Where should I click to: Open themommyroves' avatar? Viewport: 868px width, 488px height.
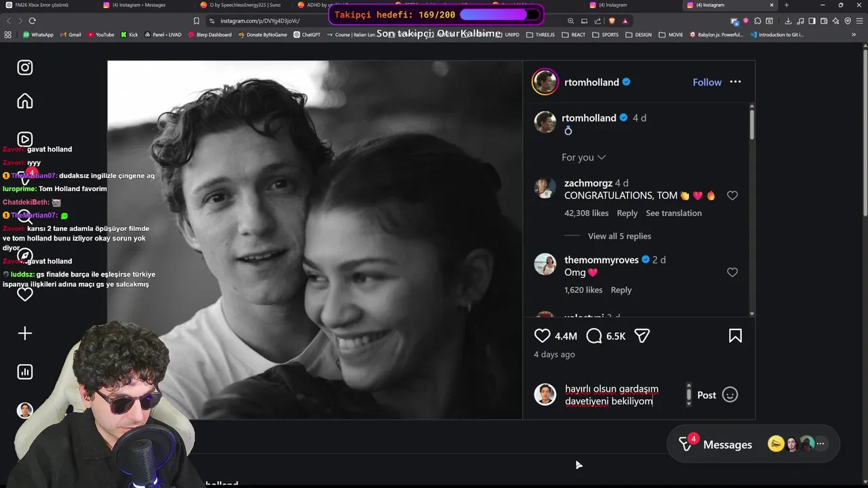[545, 264]
